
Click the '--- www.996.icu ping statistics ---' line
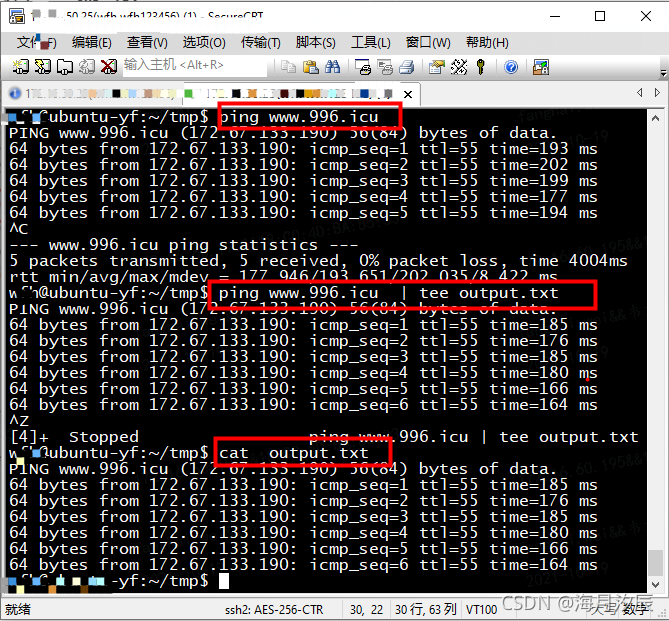point(183,245)
